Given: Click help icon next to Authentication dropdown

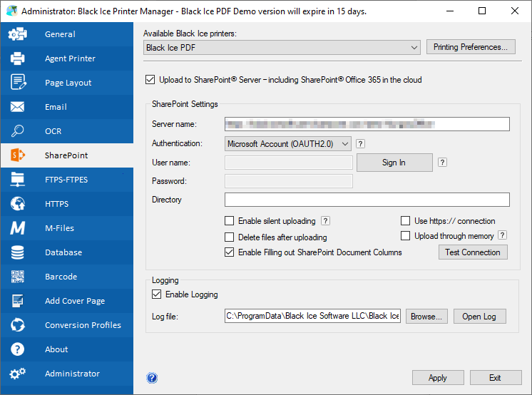Looking at the screenshot, I should point(360,144).
